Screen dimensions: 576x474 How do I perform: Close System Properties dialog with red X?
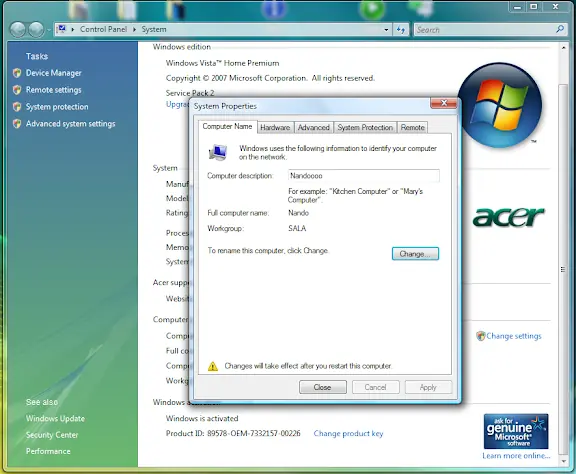(444, 103)
